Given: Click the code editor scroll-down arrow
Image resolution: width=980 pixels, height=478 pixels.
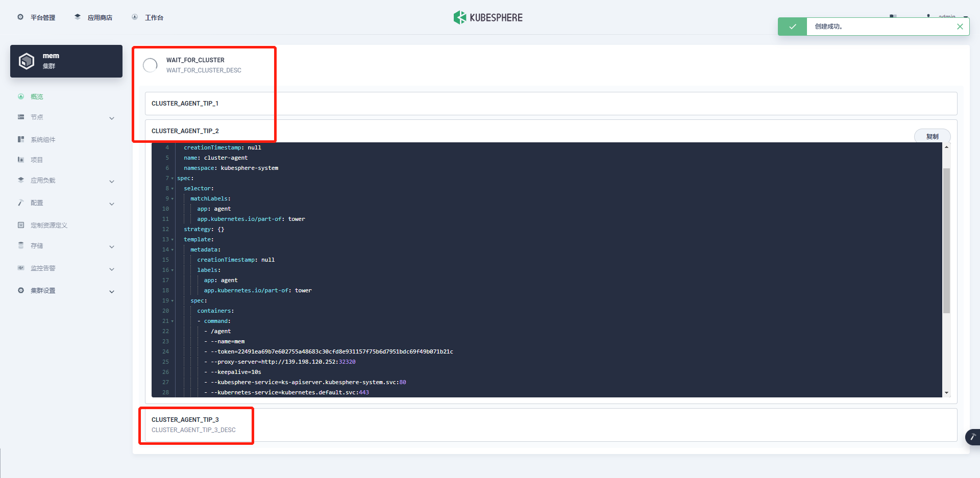Looking at the screenshot, I should point(946,393).
